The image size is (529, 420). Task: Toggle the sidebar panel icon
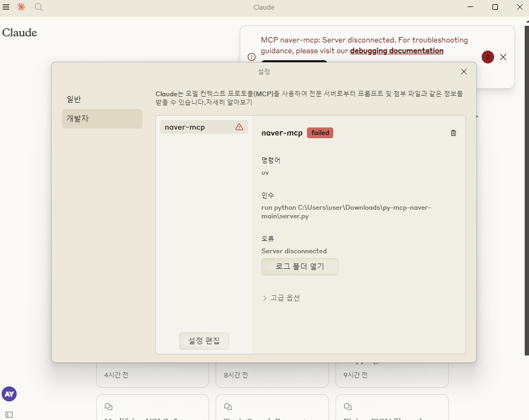pos(9,415)
